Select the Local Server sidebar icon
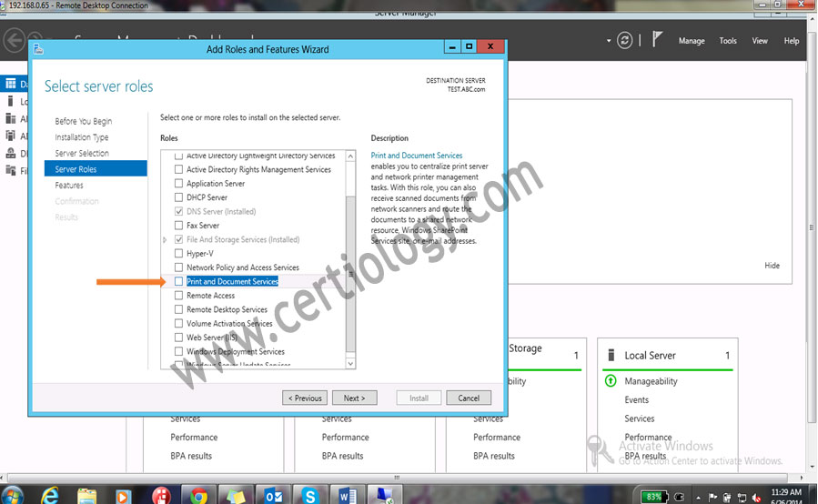Viewport: 818px width, 504px height. (10, 101)
